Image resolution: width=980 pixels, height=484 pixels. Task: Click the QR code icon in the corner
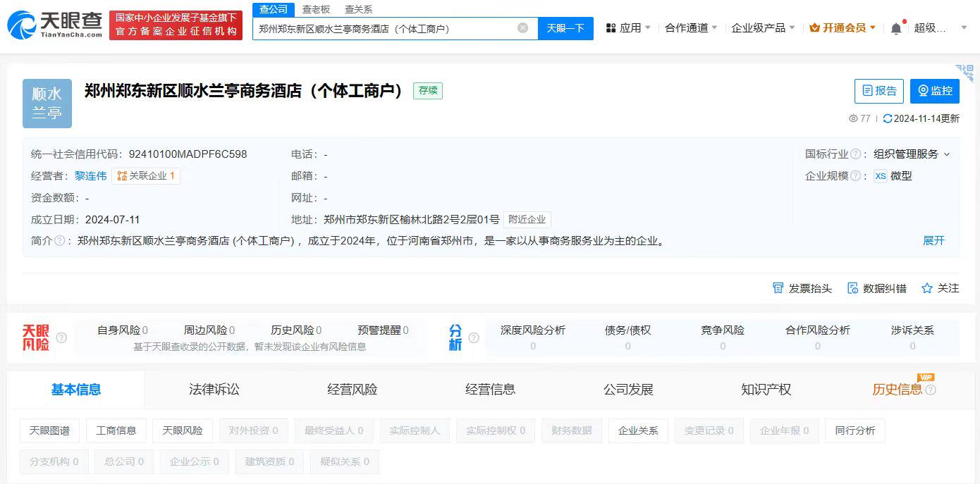[x=964, y=73]
